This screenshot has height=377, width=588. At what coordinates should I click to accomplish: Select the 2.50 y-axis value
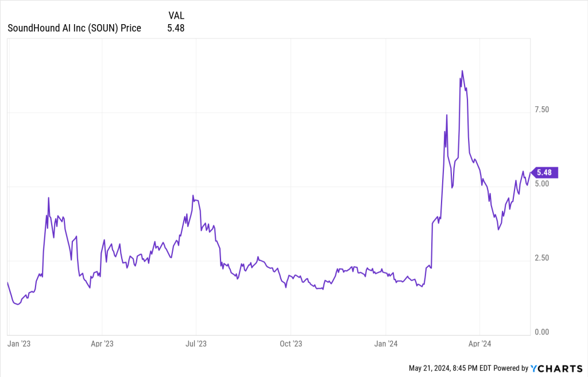point(542,258)
